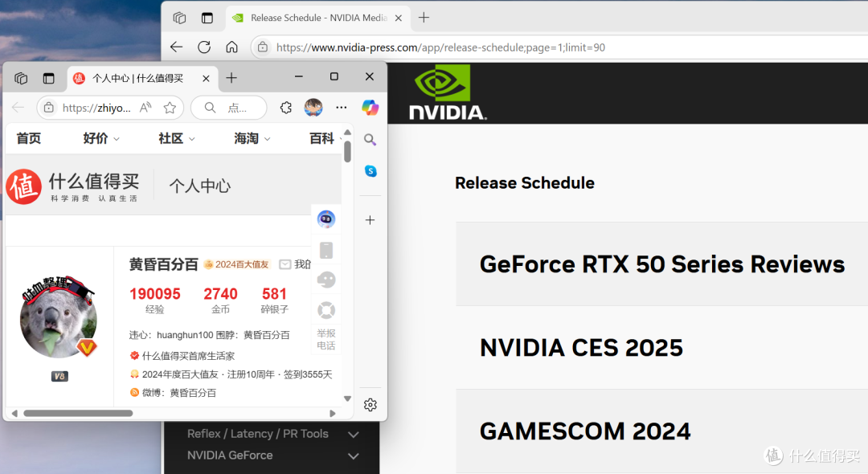Image resolution: width=868 pixels, height=474 pixels.
Task: Click the V8 level badge
Action: pos(59,377)
